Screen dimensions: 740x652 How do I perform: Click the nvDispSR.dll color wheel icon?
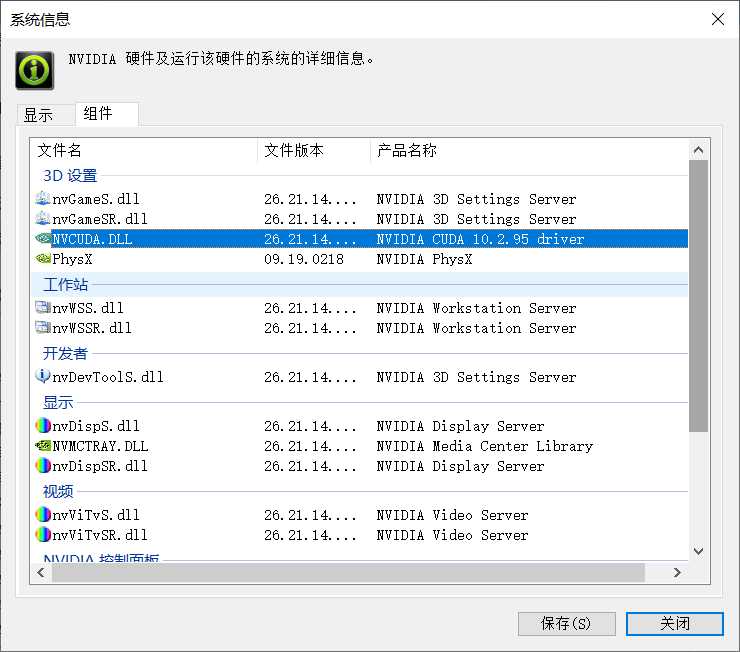pos(42,466)
